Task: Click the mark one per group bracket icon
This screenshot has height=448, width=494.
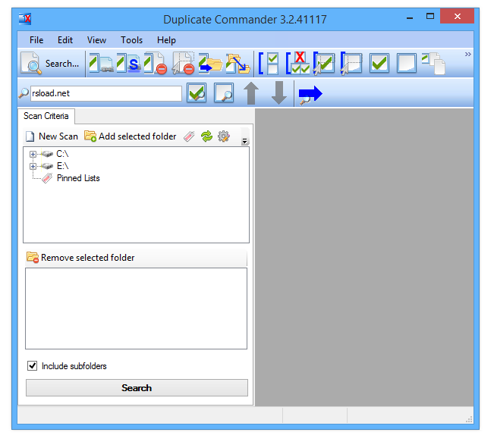Action: pos(269,64)
